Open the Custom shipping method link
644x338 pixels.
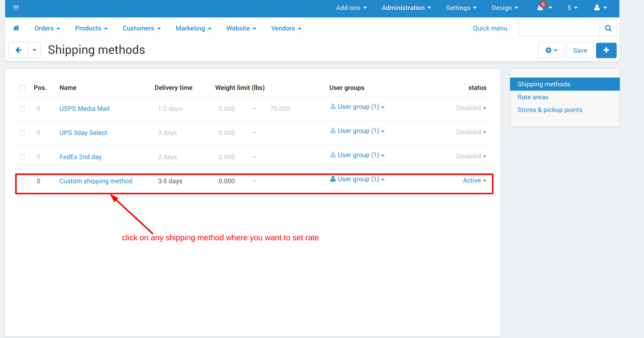(x=96, y=181)
